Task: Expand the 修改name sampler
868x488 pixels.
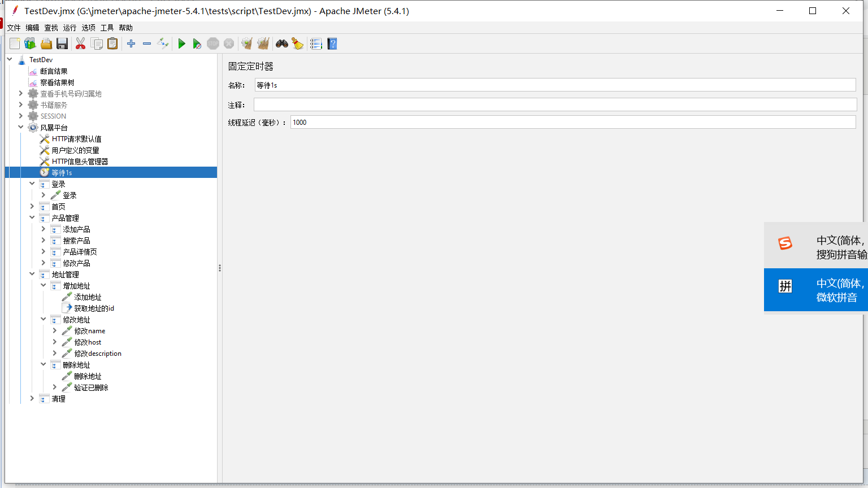Action: pos(55,330)
